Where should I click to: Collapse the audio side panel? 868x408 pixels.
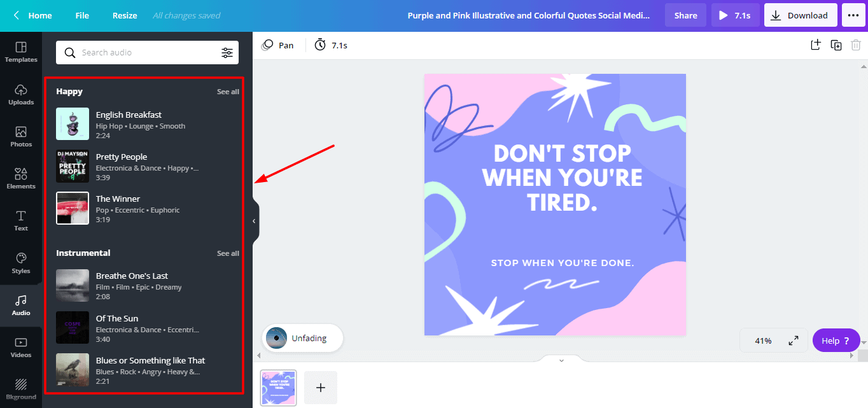click(x=254, y=221)
